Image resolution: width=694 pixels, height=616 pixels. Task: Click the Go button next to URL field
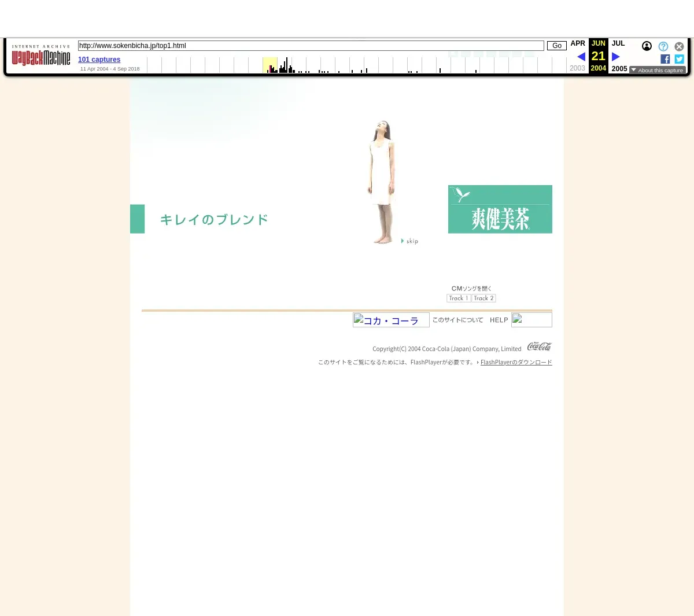(x=557, y=46)
